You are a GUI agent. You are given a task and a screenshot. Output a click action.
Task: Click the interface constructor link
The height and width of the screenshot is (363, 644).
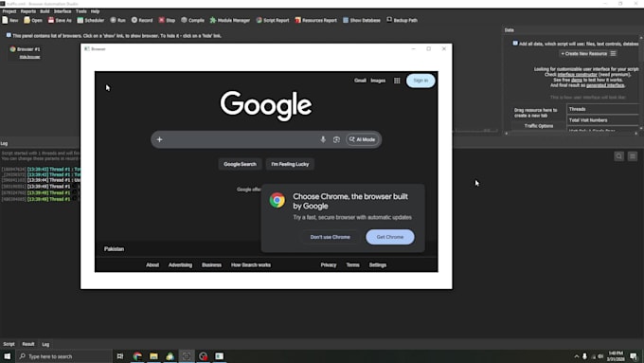tap(577, 75)
